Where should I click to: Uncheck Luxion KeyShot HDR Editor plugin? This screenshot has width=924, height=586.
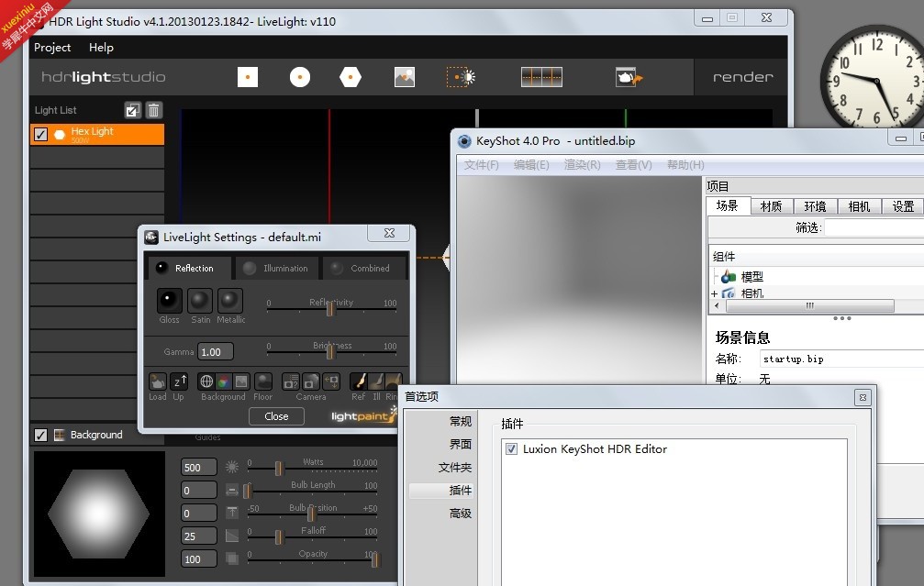(x=511, y=449)
